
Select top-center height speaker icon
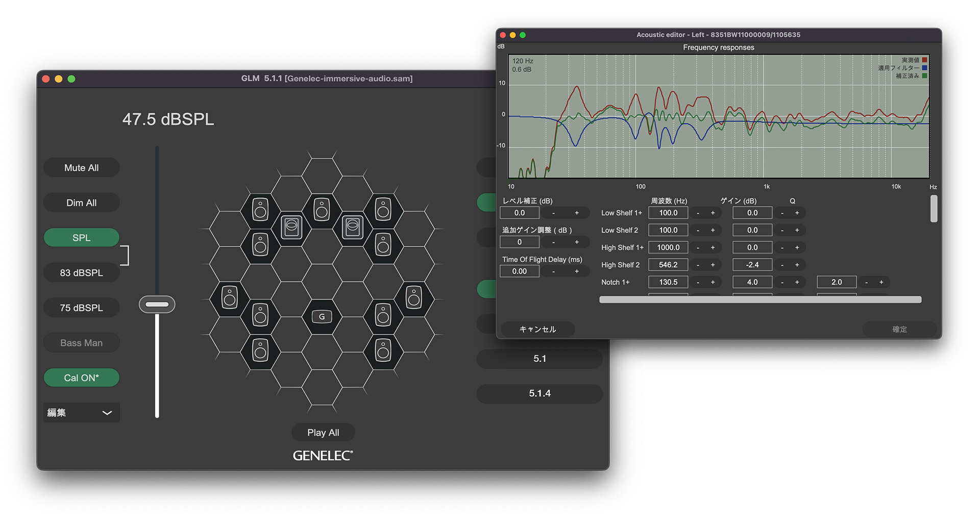[x=322, y=210]
